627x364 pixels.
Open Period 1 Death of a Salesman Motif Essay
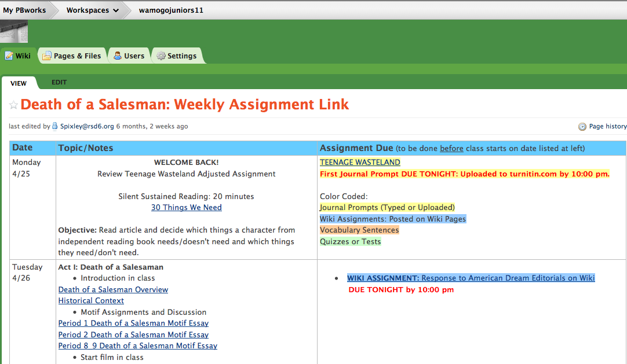pyautogui.click(x=133, y=323)
